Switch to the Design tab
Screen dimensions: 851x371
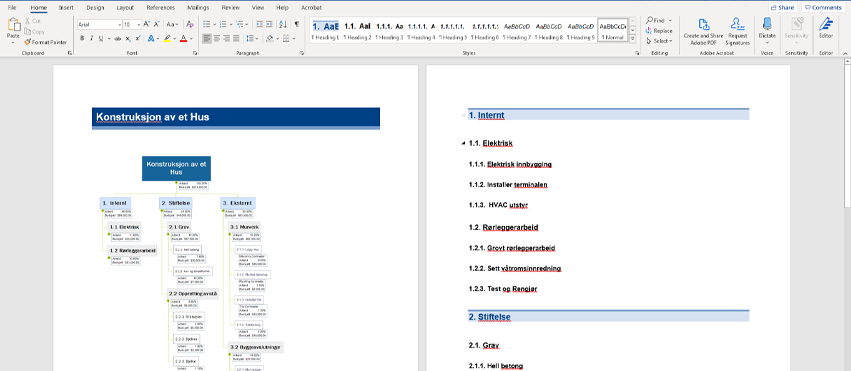point(95,8)
